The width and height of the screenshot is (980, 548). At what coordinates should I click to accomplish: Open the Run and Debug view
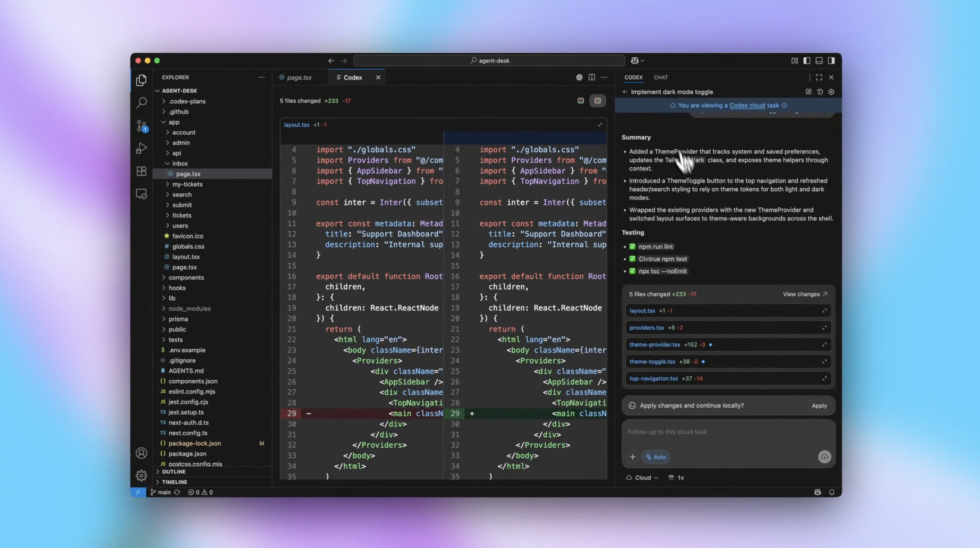pyautogui.click(x=142, y=148)
